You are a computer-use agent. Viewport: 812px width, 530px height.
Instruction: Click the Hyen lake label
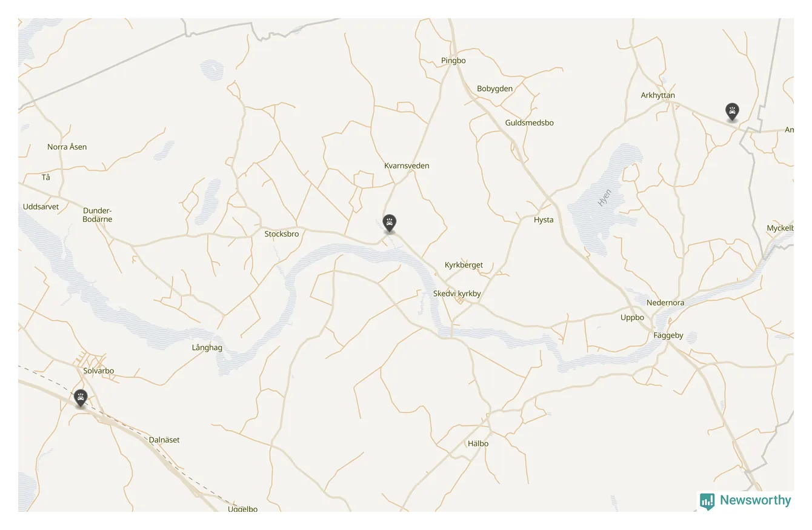click(605, 198)
